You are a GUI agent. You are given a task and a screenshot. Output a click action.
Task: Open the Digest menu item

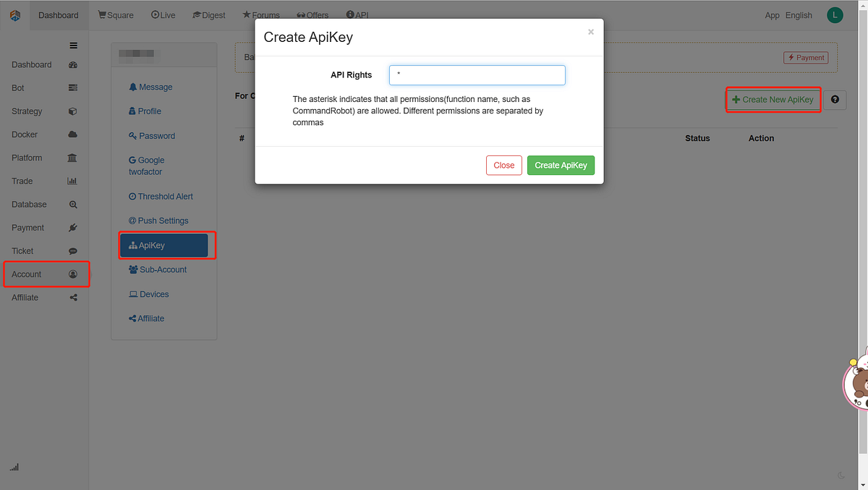click(209, 14)
